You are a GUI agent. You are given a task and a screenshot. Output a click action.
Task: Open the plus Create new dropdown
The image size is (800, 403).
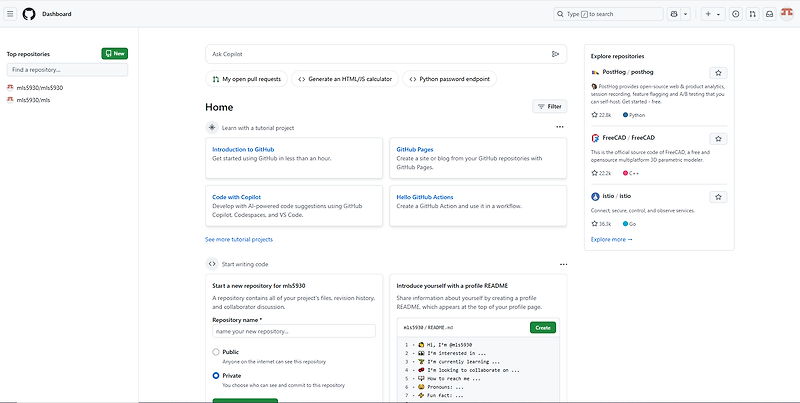pyautogui.click(x=713, y=14)
